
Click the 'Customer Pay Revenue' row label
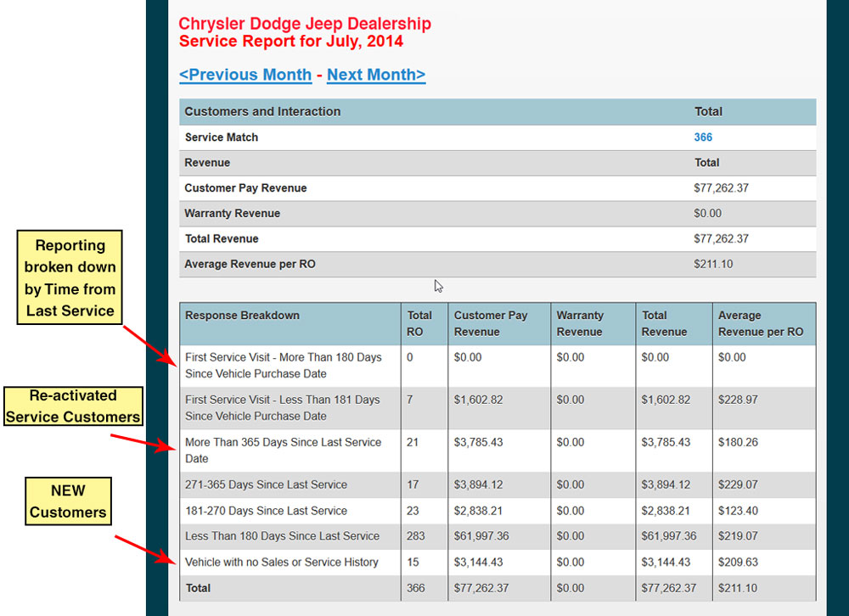click(x=246, y=188)
